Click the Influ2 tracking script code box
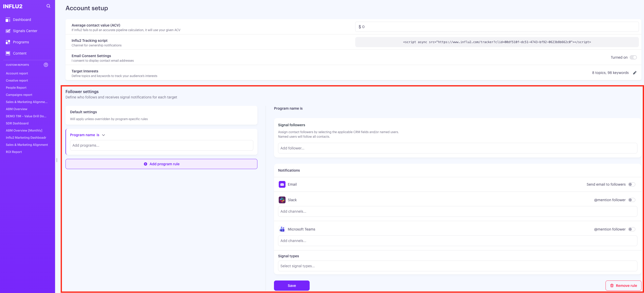 pos(497,42)
